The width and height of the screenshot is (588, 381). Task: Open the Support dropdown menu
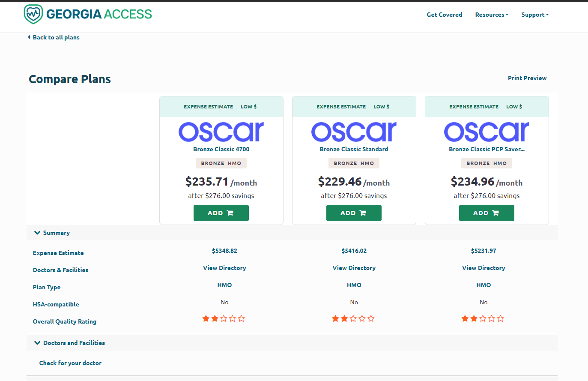point(534,15)
